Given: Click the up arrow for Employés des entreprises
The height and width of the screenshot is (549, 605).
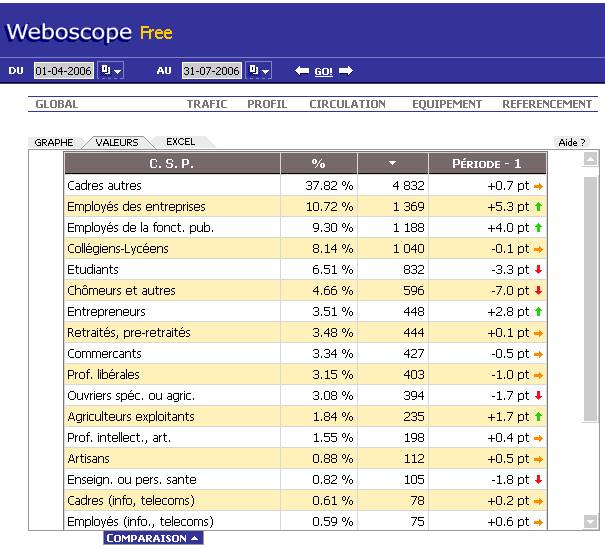Looking at the screenshot, I should [x=539, y=207].
